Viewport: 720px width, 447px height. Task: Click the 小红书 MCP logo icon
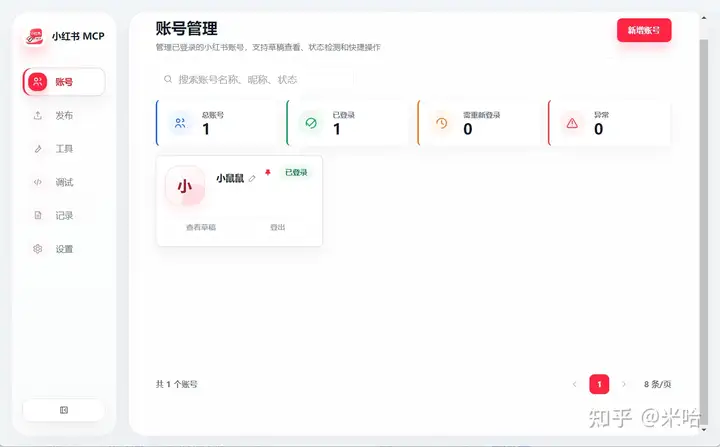click(x=34, y=36)
